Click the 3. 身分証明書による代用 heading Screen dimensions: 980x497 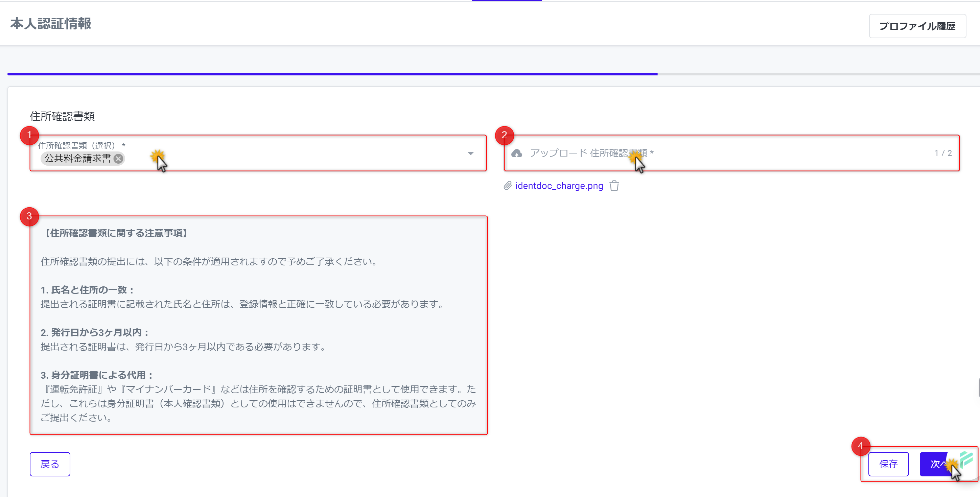[x=97, y=375]
